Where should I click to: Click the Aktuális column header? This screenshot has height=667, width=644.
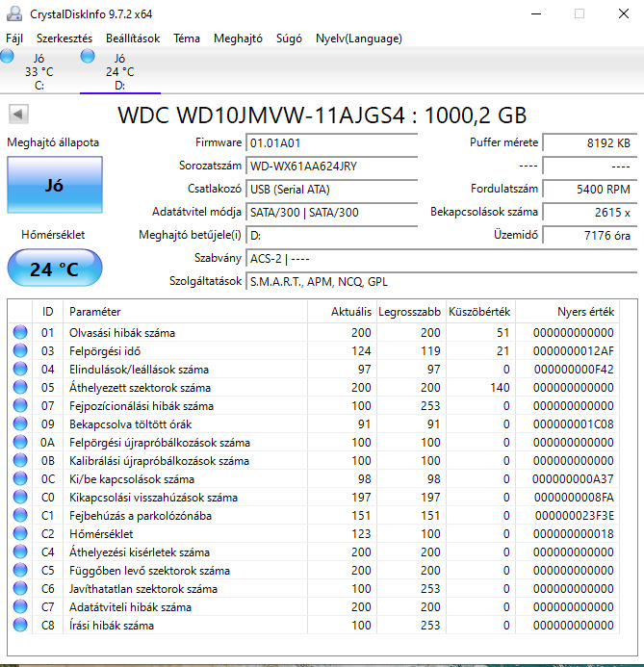(x=342, y=312)
